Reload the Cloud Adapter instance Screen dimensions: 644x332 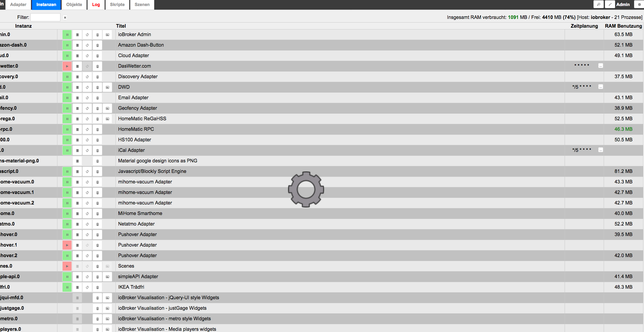[87, 56]
